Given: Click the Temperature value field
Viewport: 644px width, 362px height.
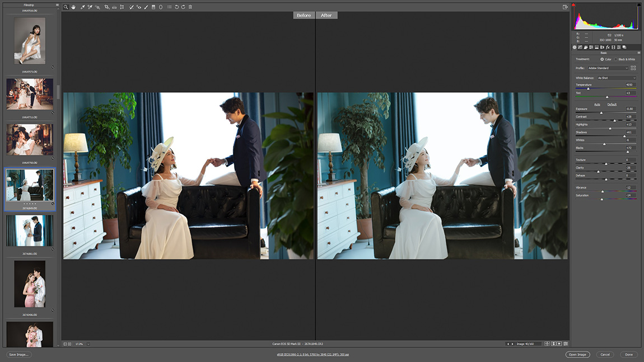Looking at the screenshot, I should pos(630,85).
